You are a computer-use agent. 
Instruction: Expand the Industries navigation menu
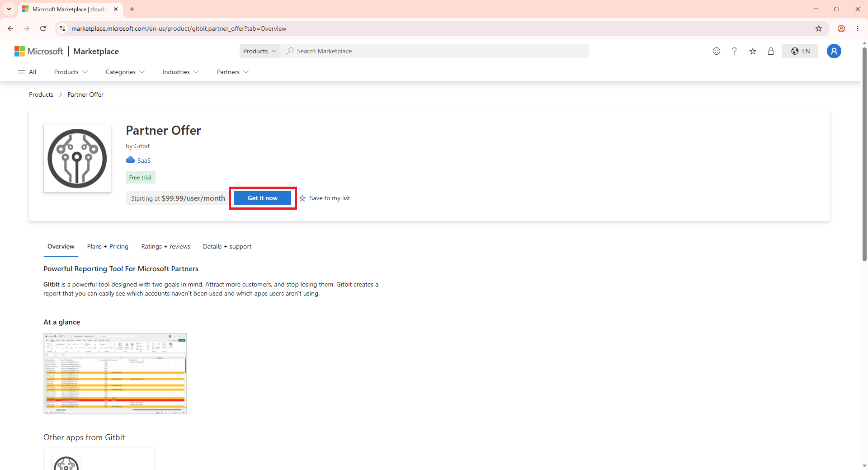click(181, 72)
